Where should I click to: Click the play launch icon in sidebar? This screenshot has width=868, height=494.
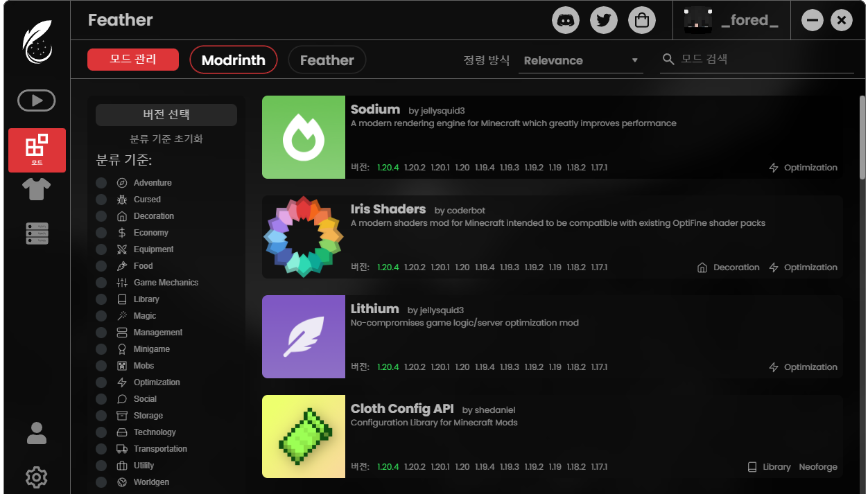(x=37, y=100)
